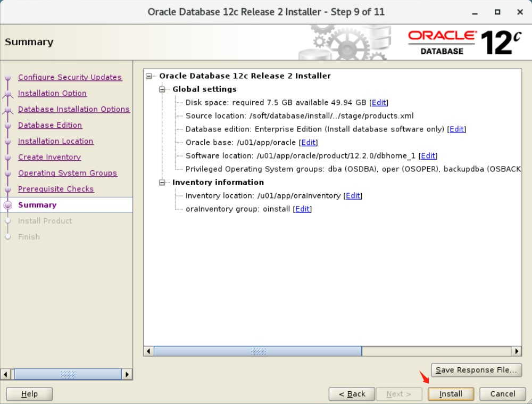Edit the Database edition setting
Viewport: 532px width, 404px height.
(x=456, y=129)
